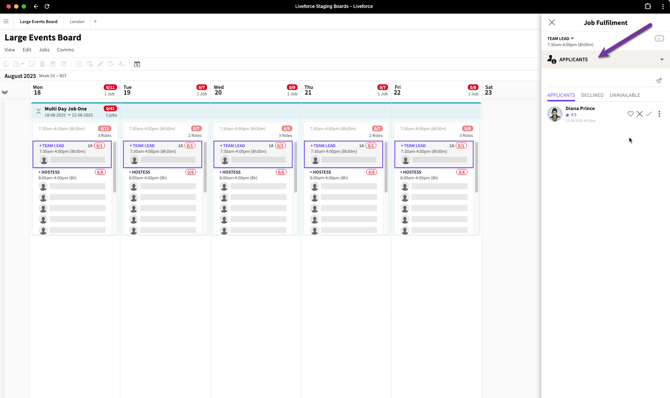Image resolution: width=670 pixels, height=398 pixels.
Task: Close the Job Fulfilment panel
Action: coord(552,22)
